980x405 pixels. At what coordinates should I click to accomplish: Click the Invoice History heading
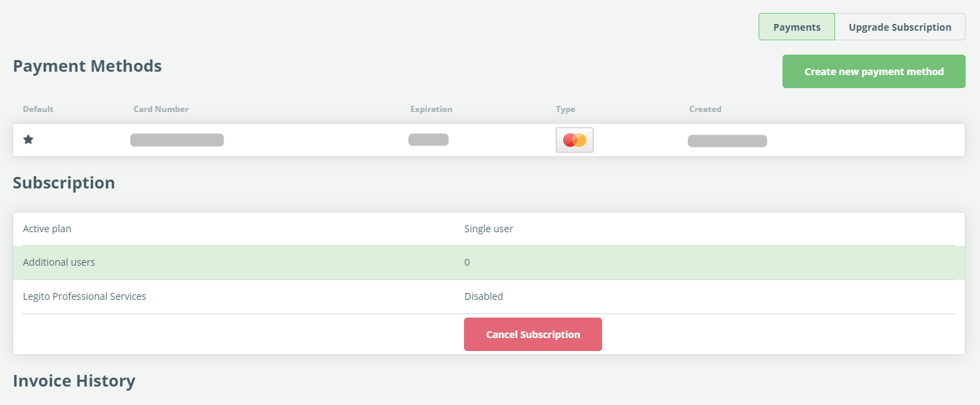[74, 380]
